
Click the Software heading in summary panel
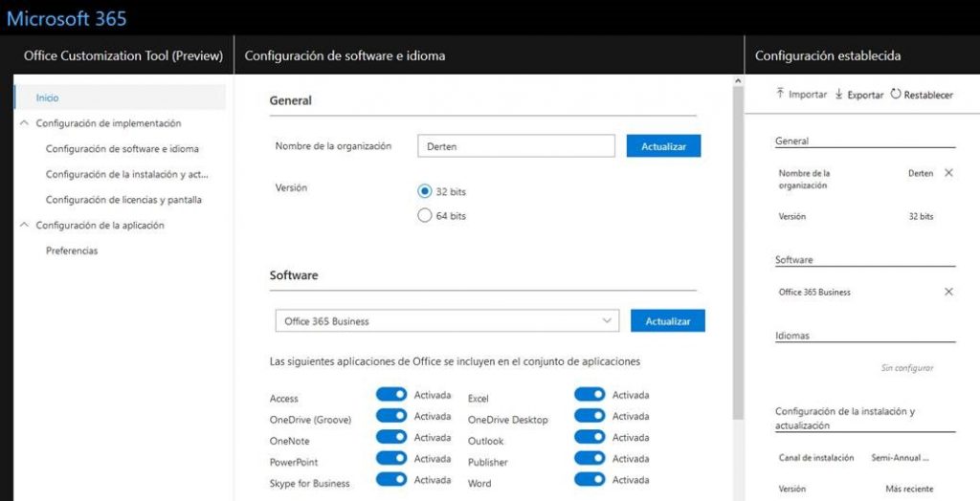pos(793,260)
